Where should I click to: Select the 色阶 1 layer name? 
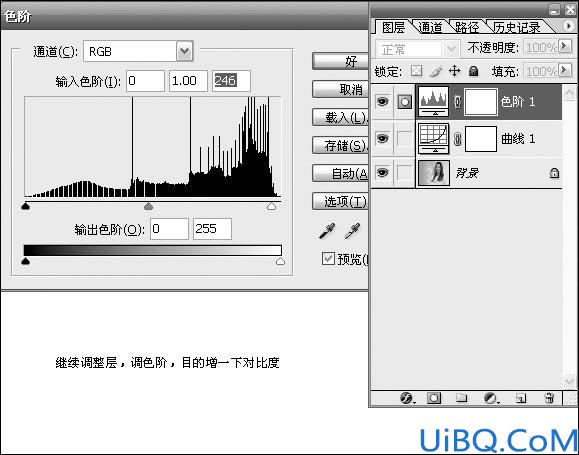point(518,102)
